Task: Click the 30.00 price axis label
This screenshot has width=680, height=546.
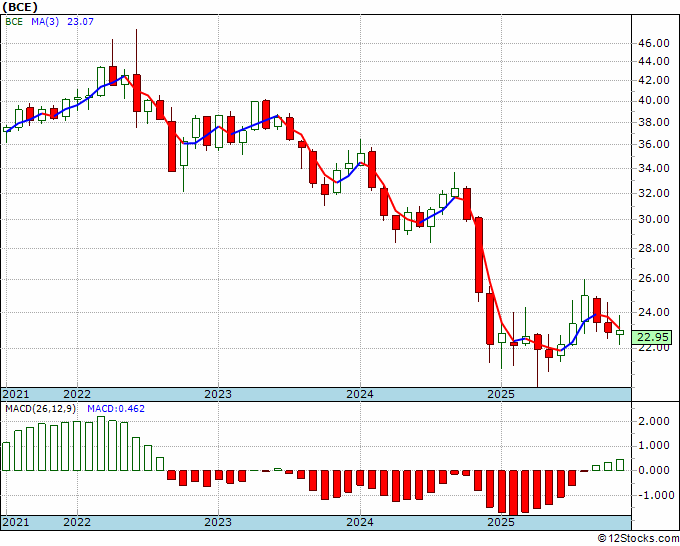Action: click(x=654, y=220)
